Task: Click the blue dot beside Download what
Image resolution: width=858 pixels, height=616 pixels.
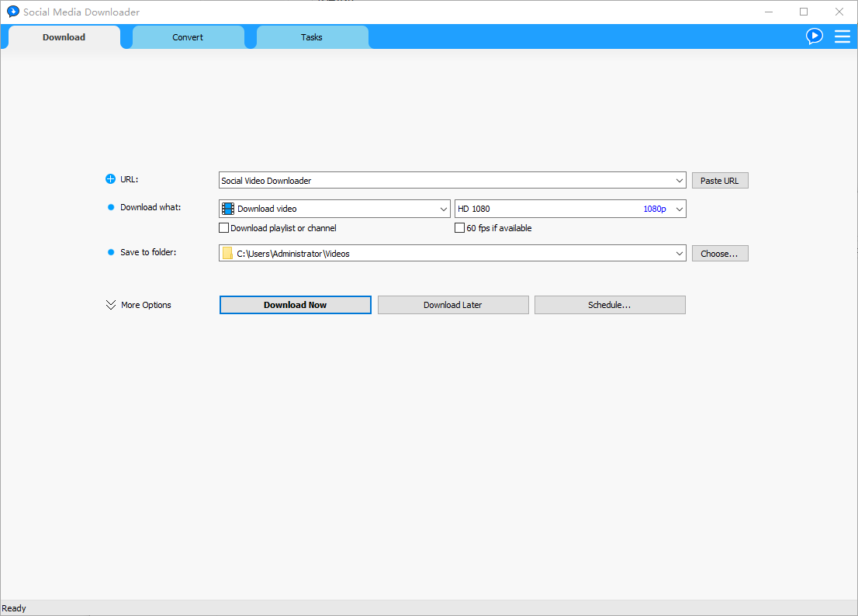Action: click(109, 206)
